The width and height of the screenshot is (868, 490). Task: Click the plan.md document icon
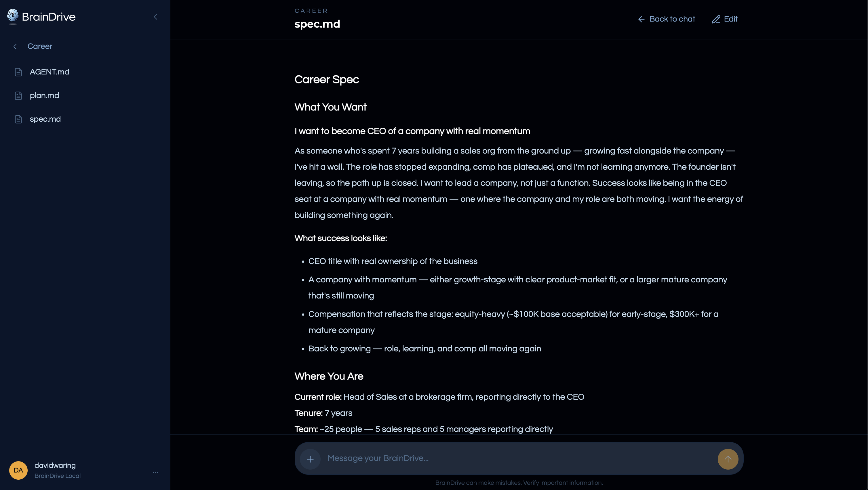click(x=18, y=96)
